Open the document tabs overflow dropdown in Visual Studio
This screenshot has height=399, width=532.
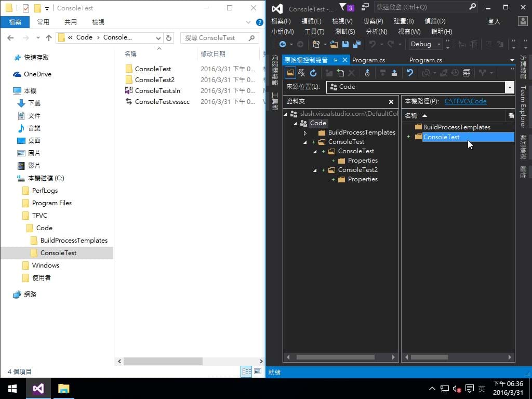pos(512,60)
